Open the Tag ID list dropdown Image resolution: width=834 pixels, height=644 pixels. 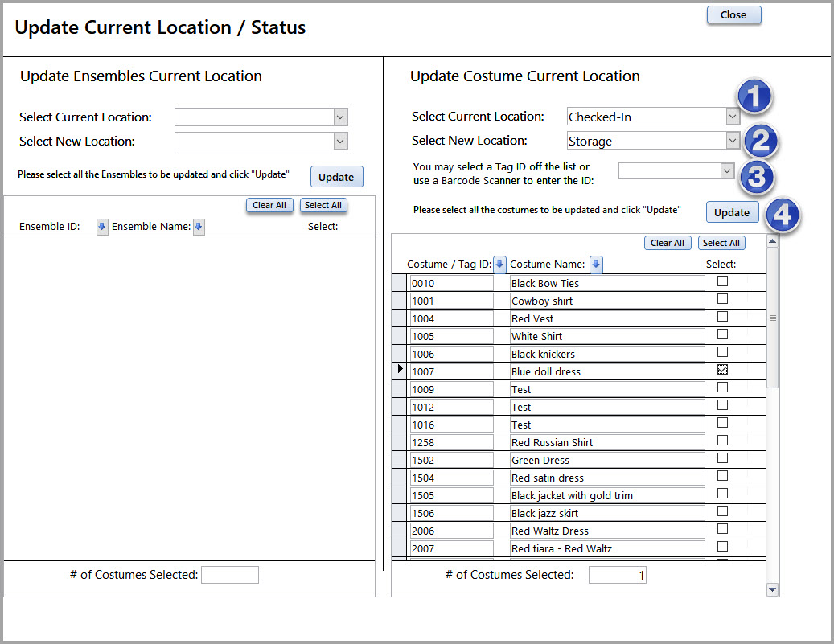point(726,170)
